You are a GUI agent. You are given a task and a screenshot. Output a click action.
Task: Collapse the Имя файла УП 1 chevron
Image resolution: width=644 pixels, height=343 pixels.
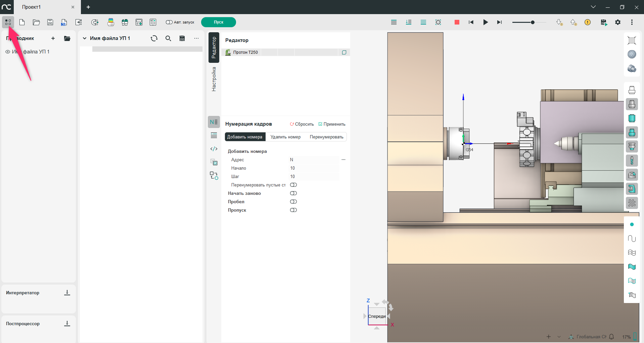85,38
